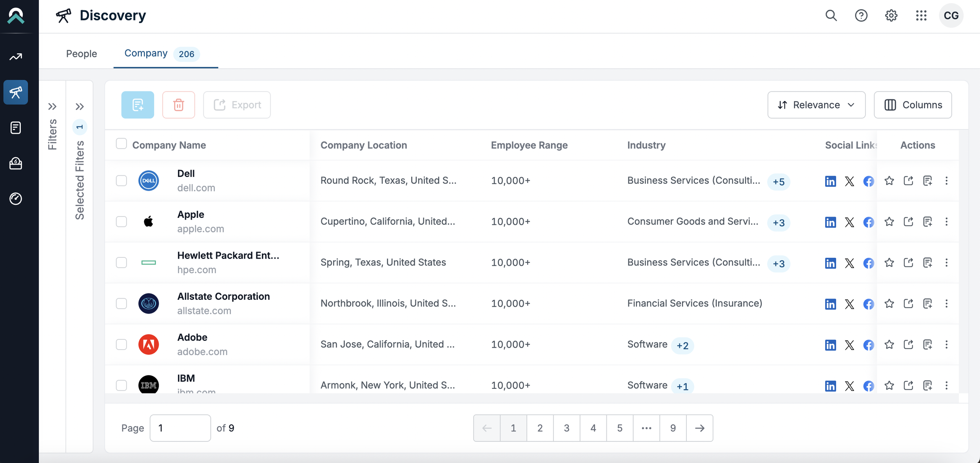This screenshot has width=980, height=463.
Task: Check the Apple row checkbox
Action: [122, 222]
